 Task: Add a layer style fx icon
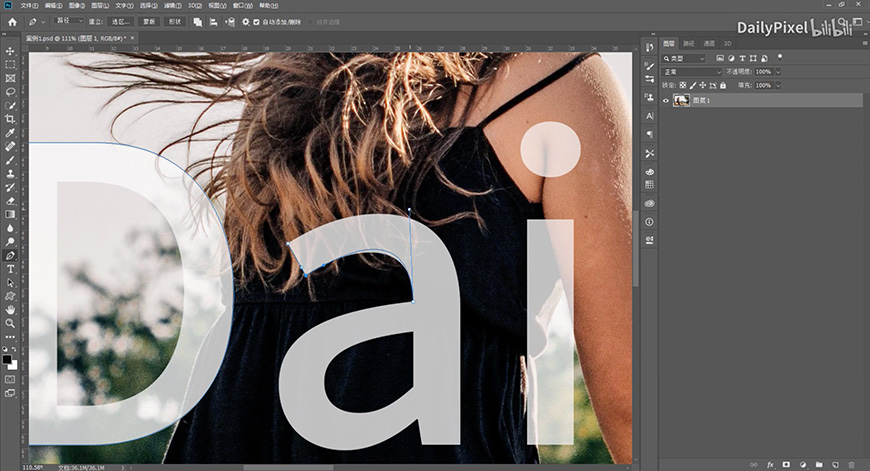click(x=770, y=465)
